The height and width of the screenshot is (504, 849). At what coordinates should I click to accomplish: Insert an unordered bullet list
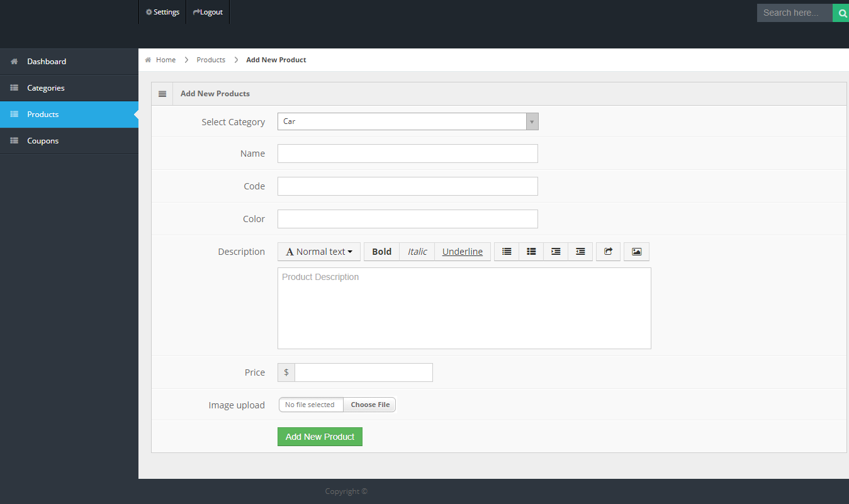(507, 252)
